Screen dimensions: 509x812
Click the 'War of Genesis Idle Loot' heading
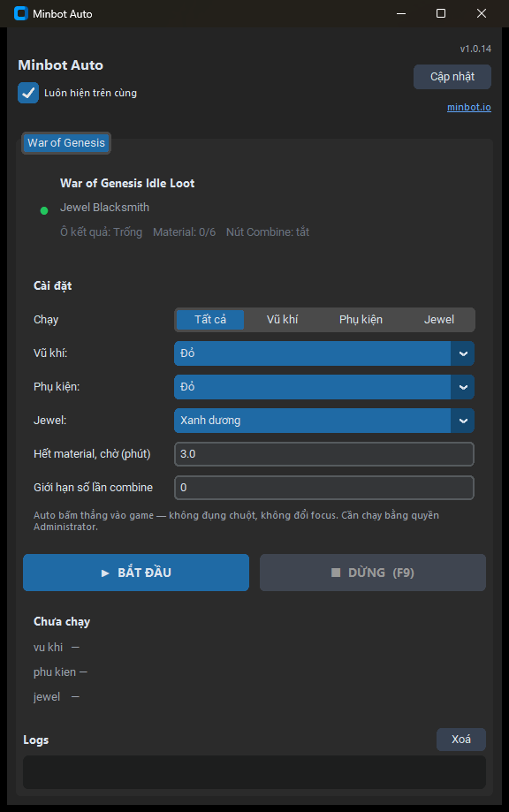tap(127, 183)
